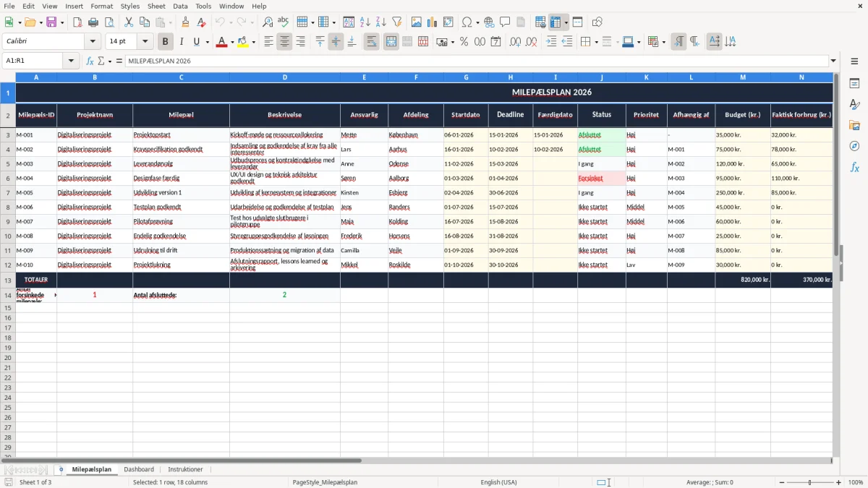The height and width of the screenshot is (488, 868).
Task: Toggle Align Right
Action: click(x=300, y=42)
